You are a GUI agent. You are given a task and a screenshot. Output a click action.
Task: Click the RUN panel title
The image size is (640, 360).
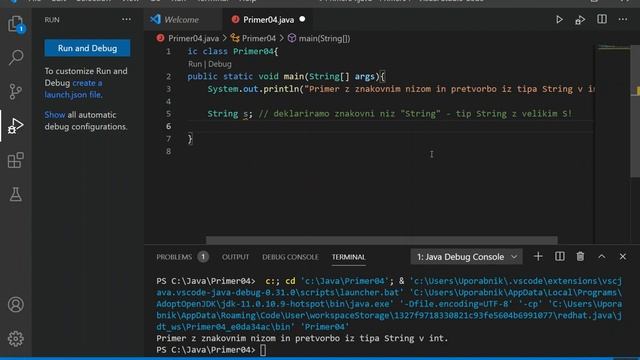[52, 20]
